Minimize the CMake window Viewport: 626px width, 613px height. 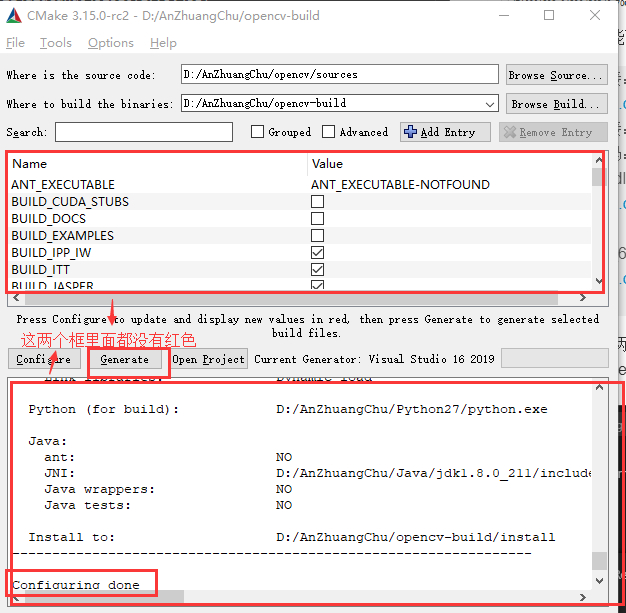(x=504, y=16)
